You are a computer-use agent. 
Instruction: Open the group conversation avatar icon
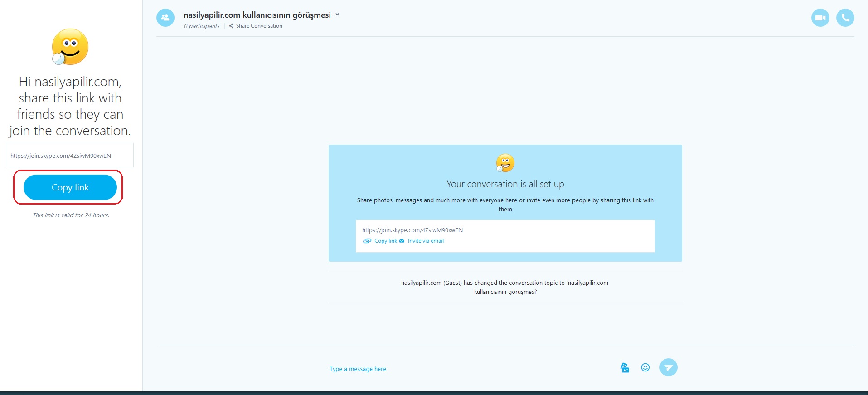click(x=165, y=18)
